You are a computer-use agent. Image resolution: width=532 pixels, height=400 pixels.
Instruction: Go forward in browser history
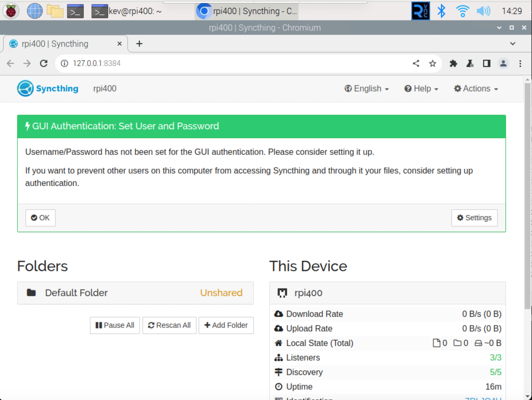[x=27, y=63]
